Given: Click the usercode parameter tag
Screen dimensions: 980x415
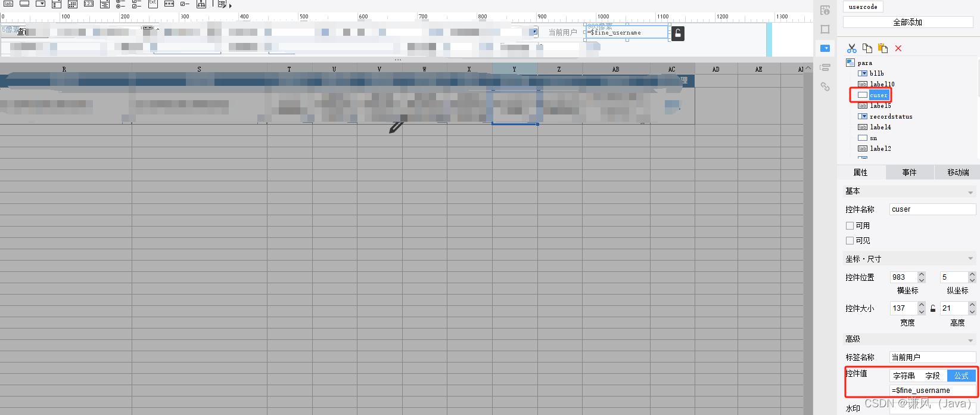Looking at the screenshot, I should [863, 7].
